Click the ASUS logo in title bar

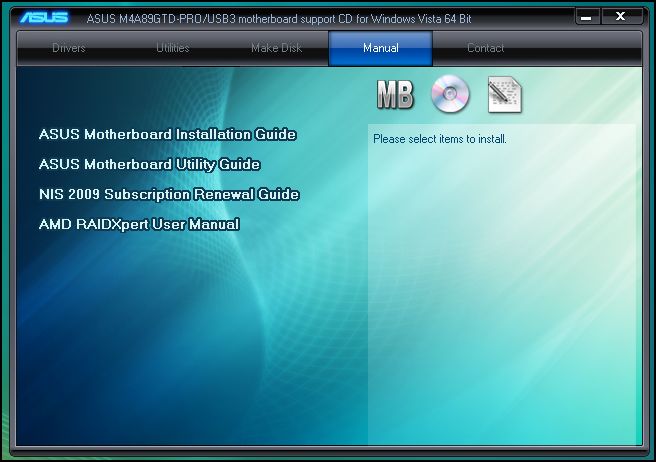click(44, 17)
